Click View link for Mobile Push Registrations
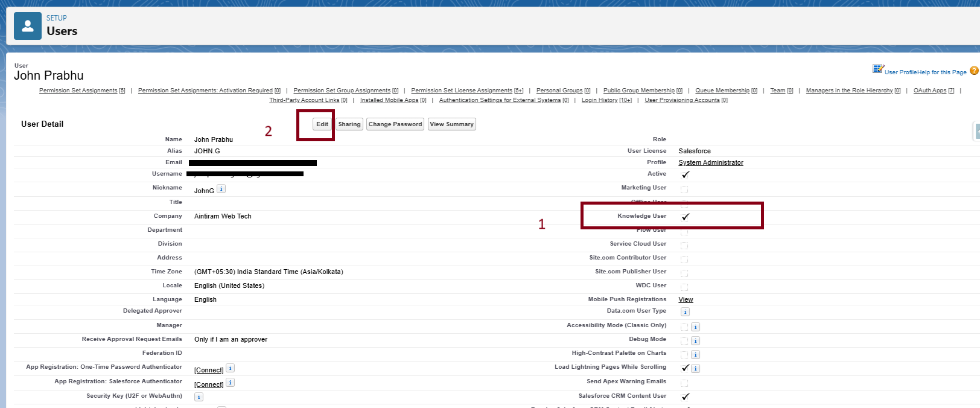 pos(686,300)
